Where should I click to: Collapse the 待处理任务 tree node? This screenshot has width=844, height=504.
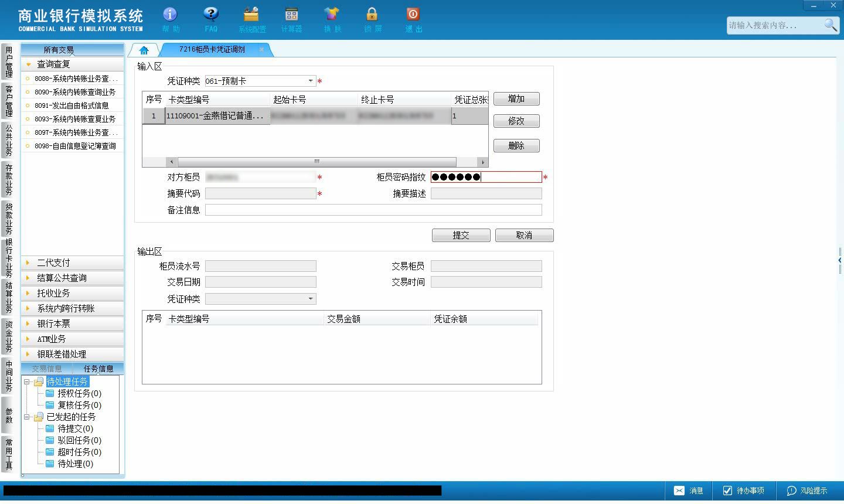(x=26, y=382)
